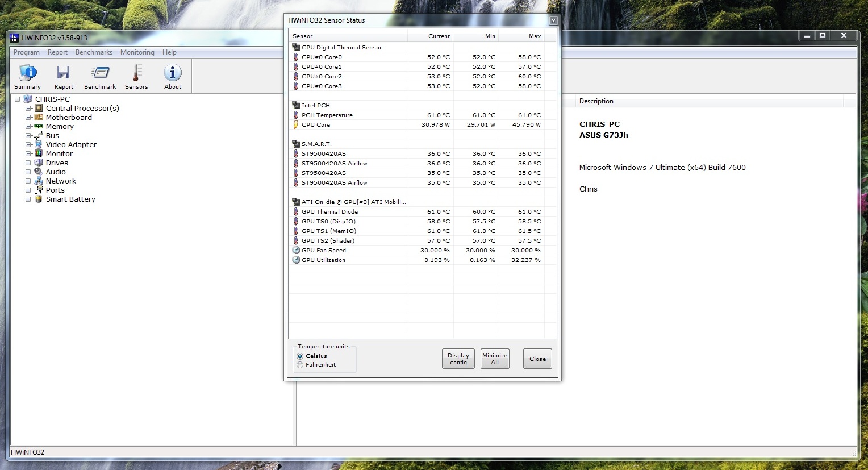This screenshot has width=868, height=470.
Task: Click the Description column header
Action: click(x=710, y=101)
